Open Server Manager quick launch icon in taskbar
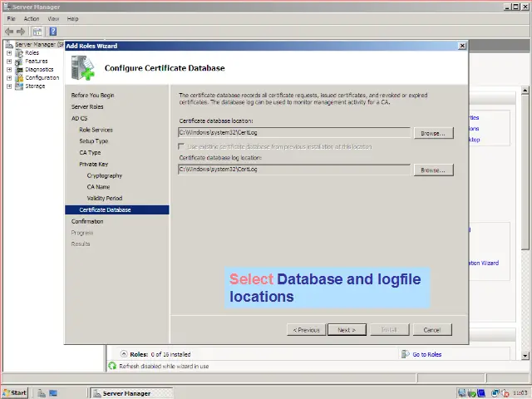The height and width of the screenshot is (399, 532). (42, 393)
